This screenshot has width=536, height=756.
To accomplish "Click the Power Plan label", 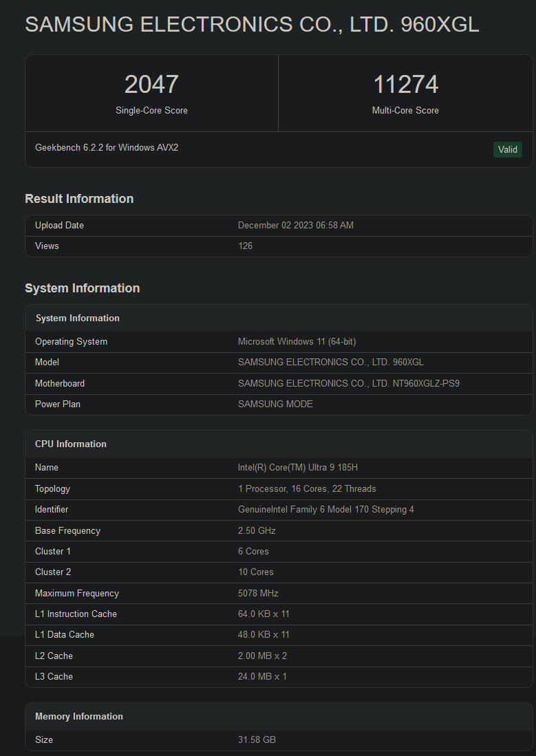I will [x=57, y=404].
